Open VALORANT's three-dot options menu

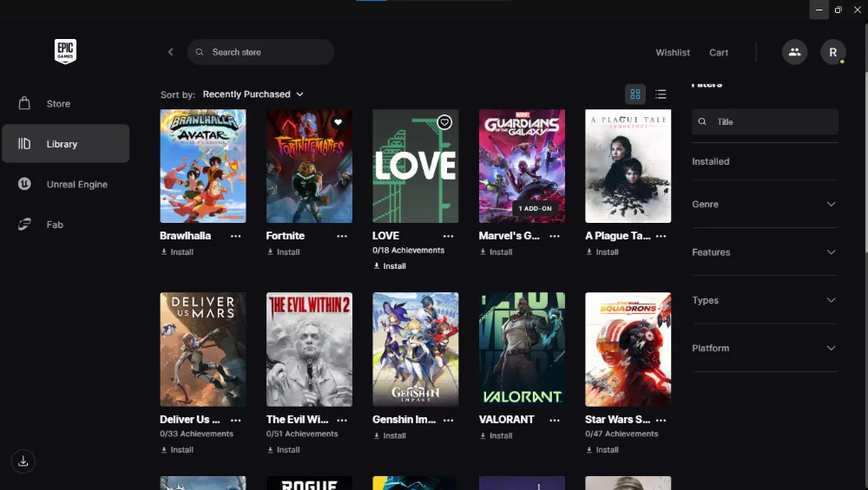555,421
